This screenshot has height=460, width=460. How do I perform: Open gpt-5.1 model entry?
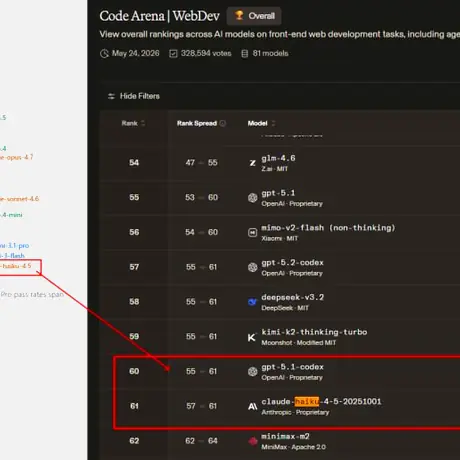tap(278, 193)
